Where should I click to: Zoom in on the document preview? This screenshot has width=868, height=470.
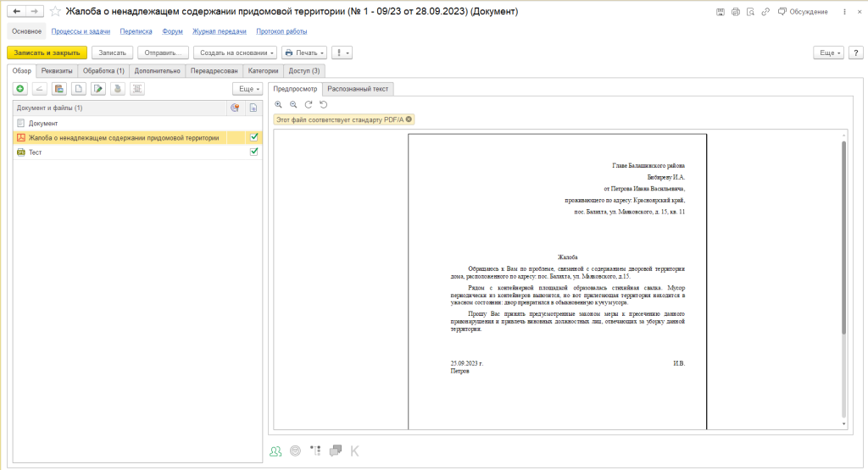(278, 104)
